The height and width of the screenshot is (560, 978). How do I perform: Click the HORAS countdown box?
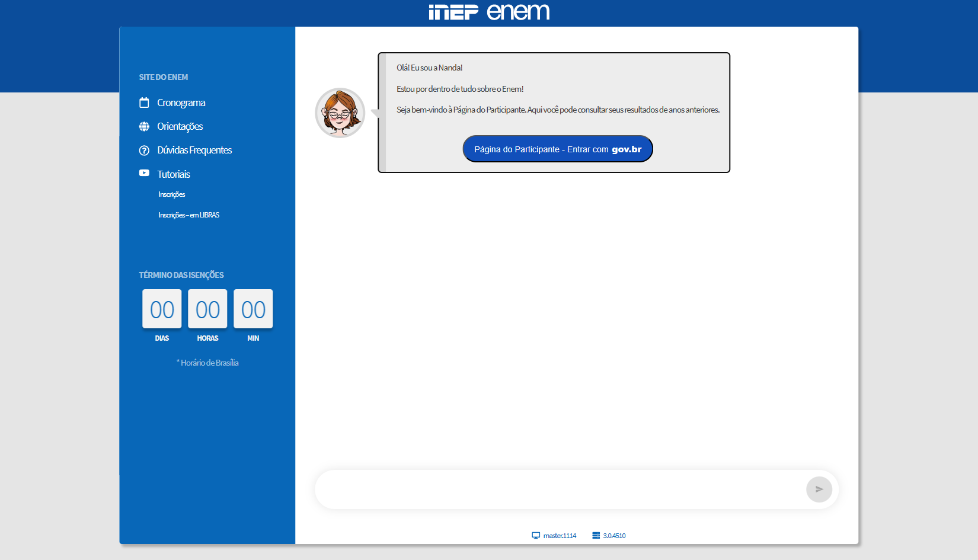[x=207, y=309]
